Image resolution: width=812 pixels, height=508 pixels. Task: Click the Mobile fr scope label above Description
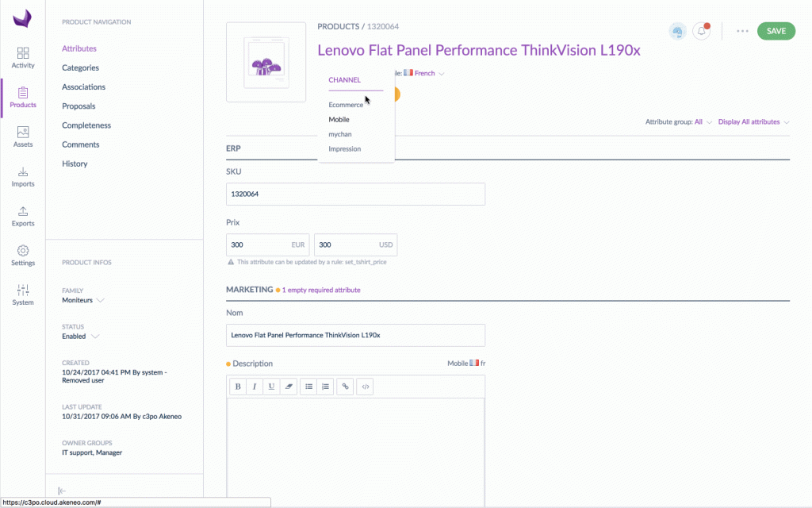click(466, 364)
